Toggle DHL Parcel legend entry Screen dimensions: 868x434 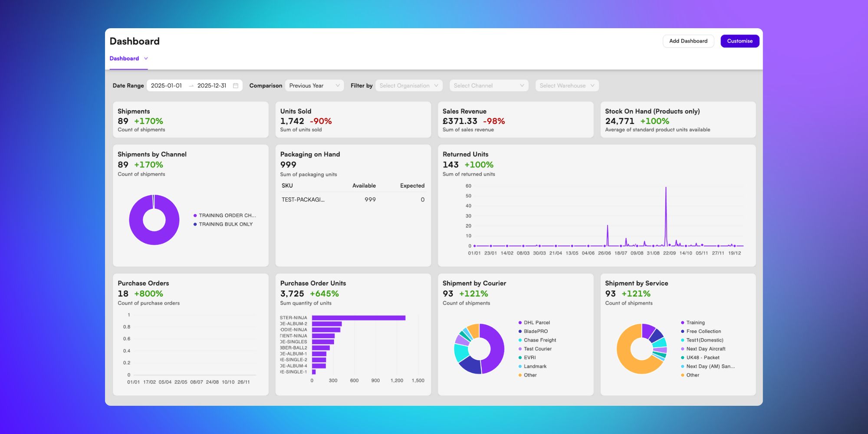(534, 322)
